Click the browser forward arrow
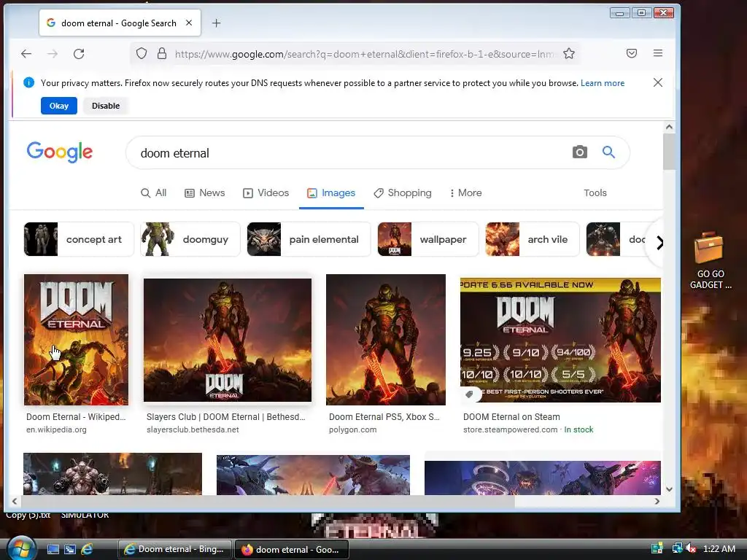 coord(53,54)
